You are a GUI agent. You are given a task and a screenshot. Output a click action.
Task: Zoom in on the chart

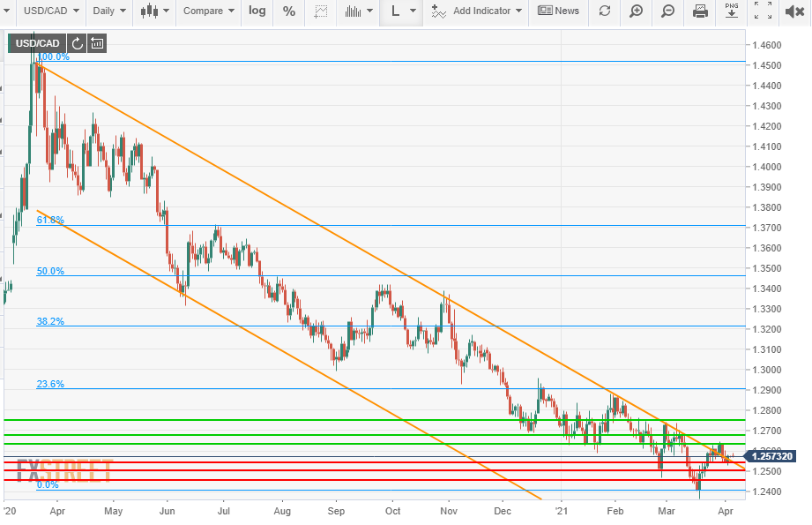(x=636, y=11)
